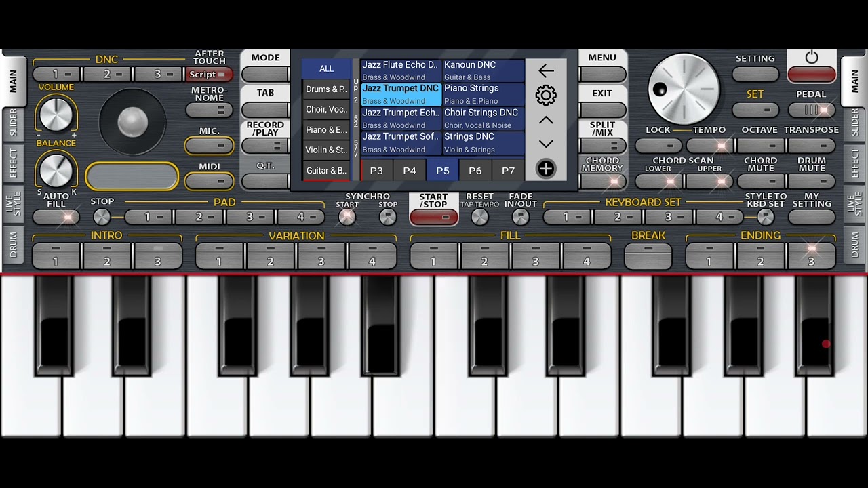The width and height of the screenshot is (868, 488).
Task: Toggle Synchro Stop round button
Action: (388, 217)
